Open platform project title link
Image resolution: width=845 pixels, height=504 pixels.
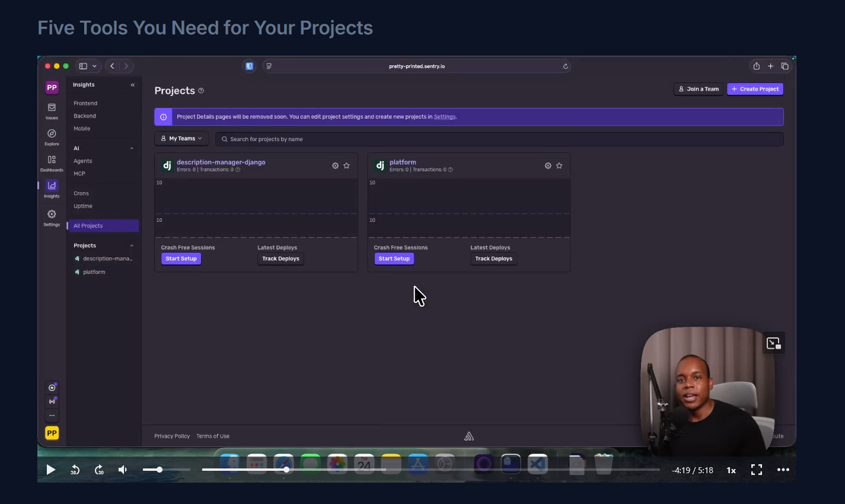[x=403, y=162]
